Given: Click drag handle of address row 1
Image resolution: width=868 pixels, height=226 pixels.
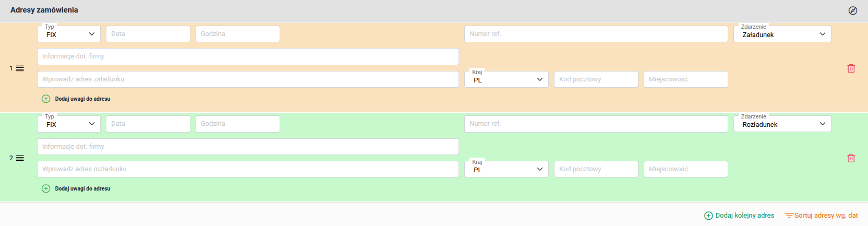Looking at the screenshot, I should point(20,68).
